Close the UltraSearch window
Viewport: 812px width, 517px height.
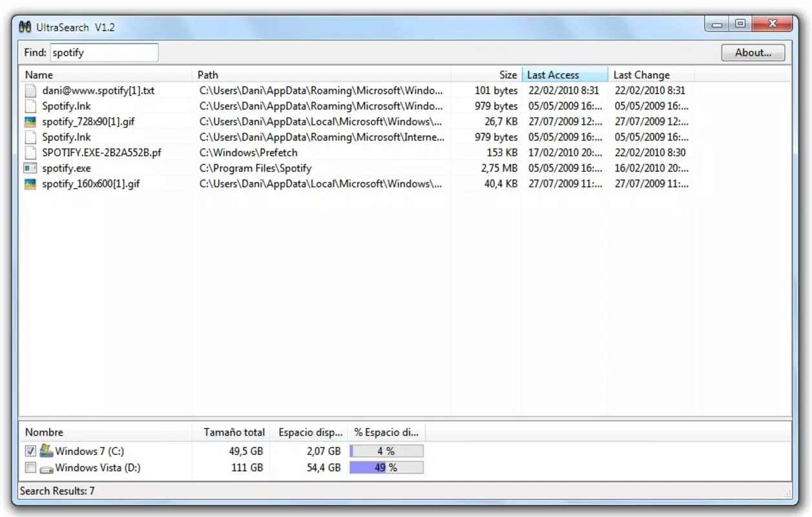[771, 25]
